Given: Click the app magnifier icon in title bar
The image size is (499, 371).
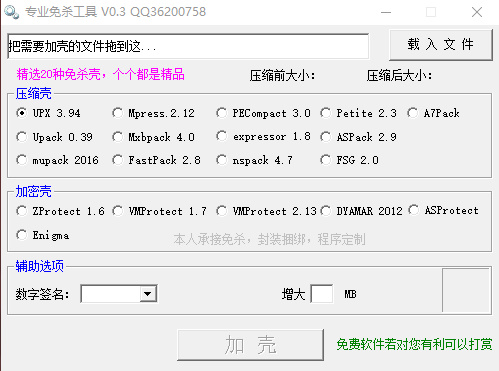Looking at the screenshot, I should 12,12.
